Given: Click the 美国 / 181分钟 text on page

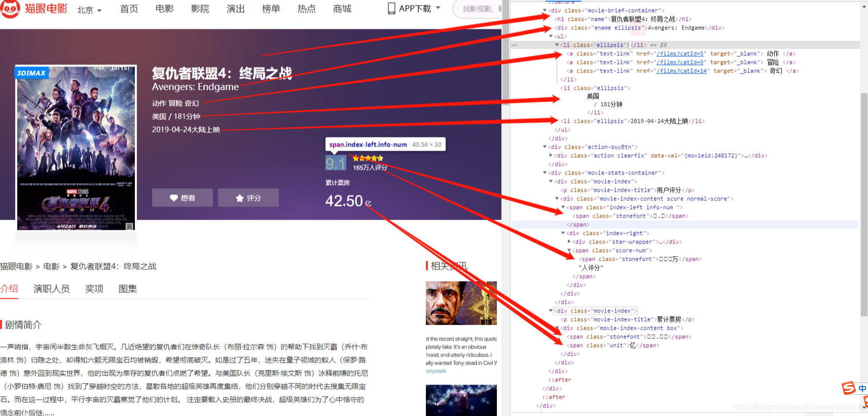Looking at the screenshot, I should [x=176, y=116].
